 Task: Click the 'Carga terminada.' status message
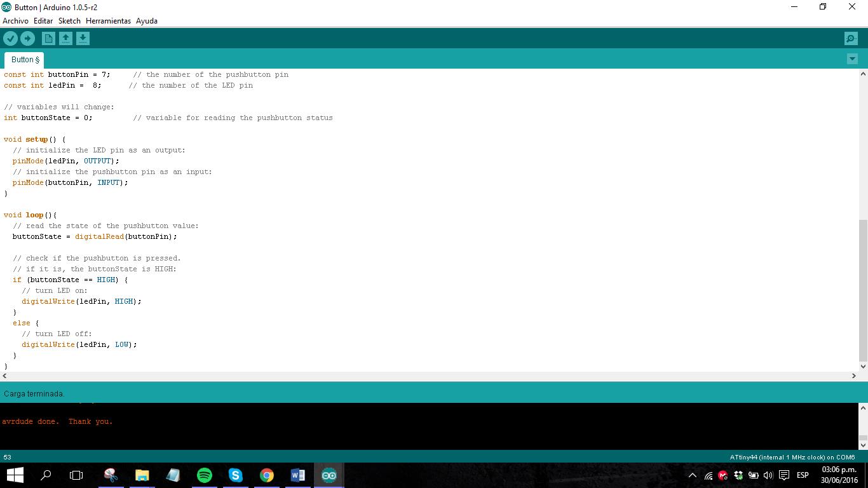(x=34, y=394)
